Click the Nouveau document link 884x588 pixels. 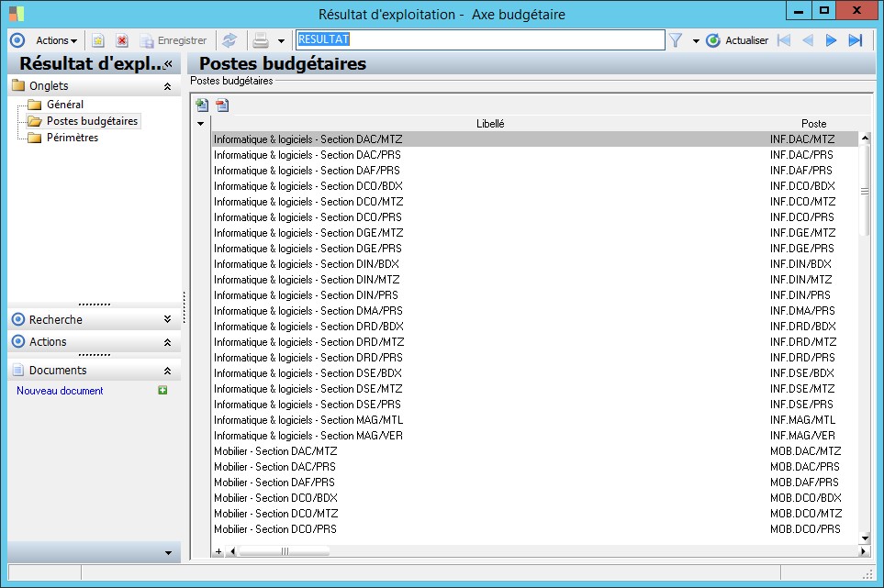pos(60,391)
